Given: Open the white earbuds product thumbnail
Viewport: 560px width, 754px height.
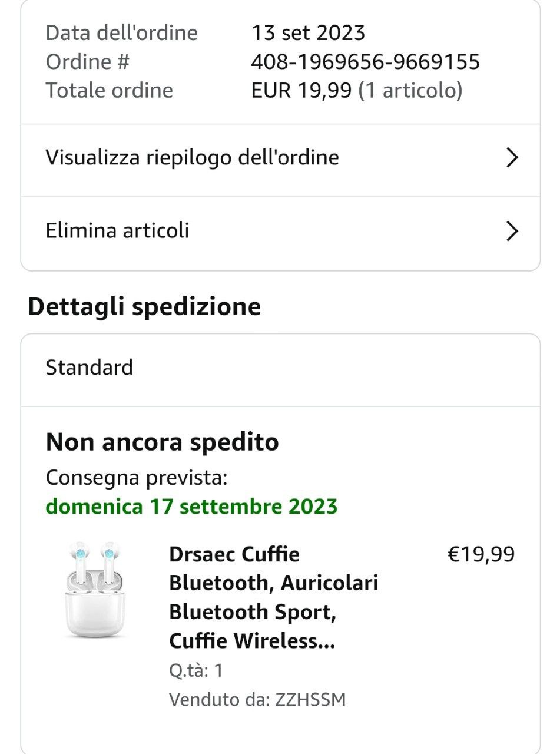Looking at the screenshot, I should tap(94, 590).
